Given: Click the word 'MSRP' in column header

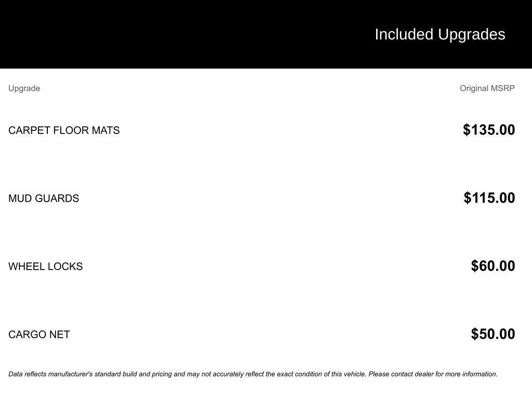Looking at the screenshot, I should coord(503,88).
